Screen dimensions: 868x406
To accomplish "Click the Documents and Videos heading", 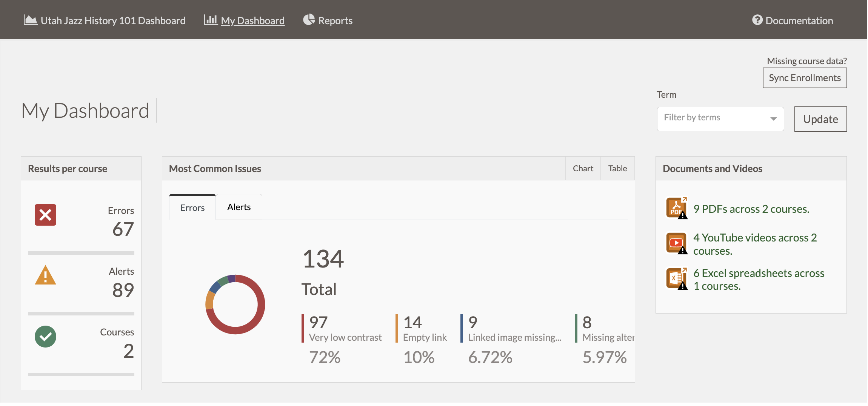I will coord(713,169).
